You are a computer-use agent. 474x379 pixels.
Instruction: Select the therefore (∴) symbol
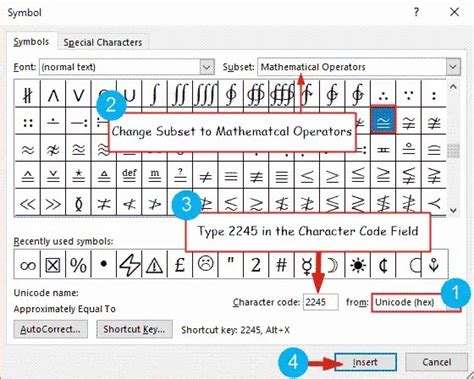pyautogui.click(x=383, y=94)
